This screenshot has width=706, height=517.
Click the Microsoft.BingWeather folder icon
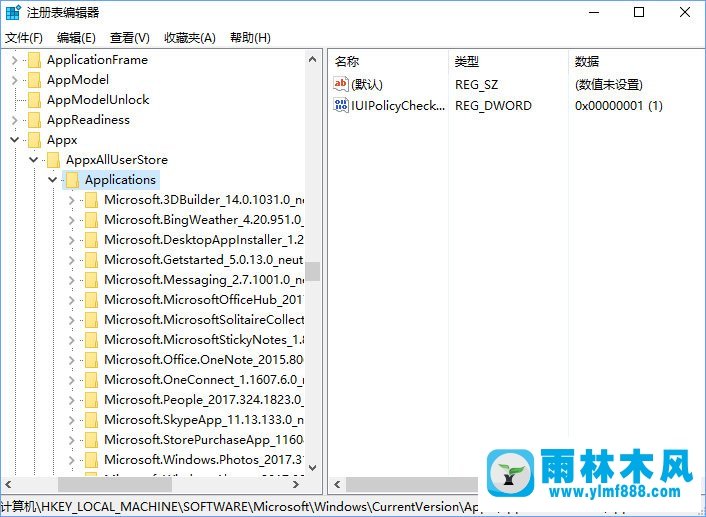(x=91, y=220)
